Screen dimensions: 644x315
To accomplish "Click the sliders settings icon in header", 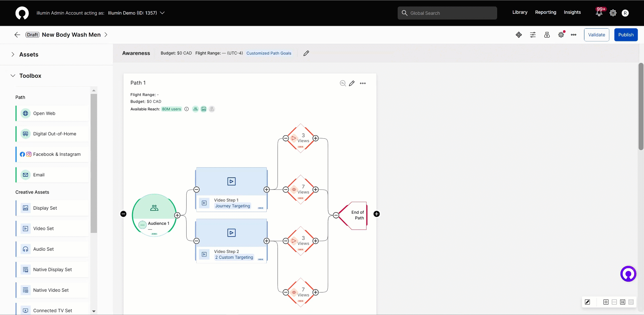I will pyautogui.click(x=533, y=35).
